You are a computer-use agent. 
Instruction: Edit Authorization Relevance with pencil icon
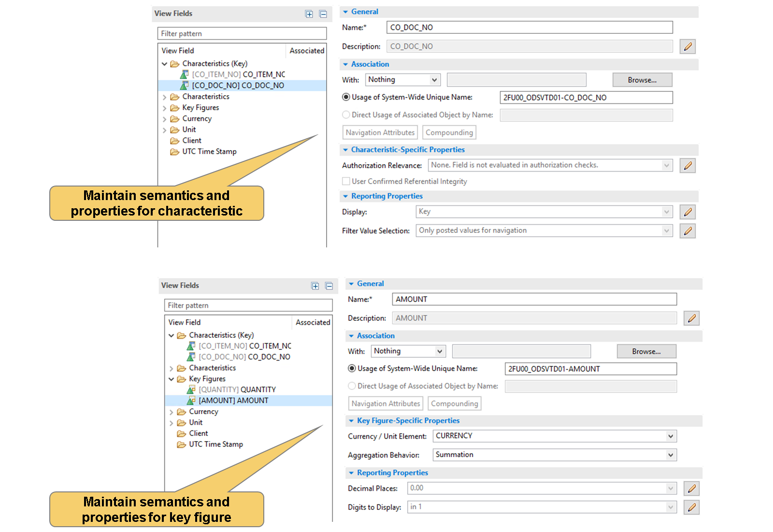687,165
